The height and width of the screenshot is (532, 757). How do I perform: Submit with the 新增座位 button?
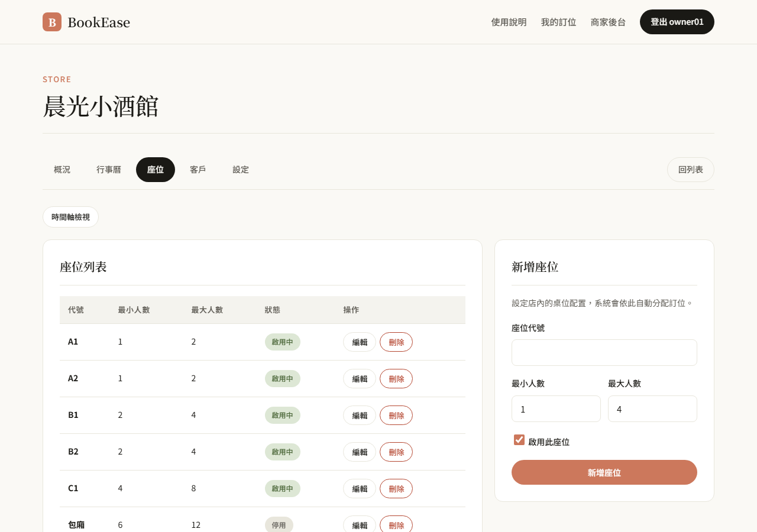[x=604, y=472]
